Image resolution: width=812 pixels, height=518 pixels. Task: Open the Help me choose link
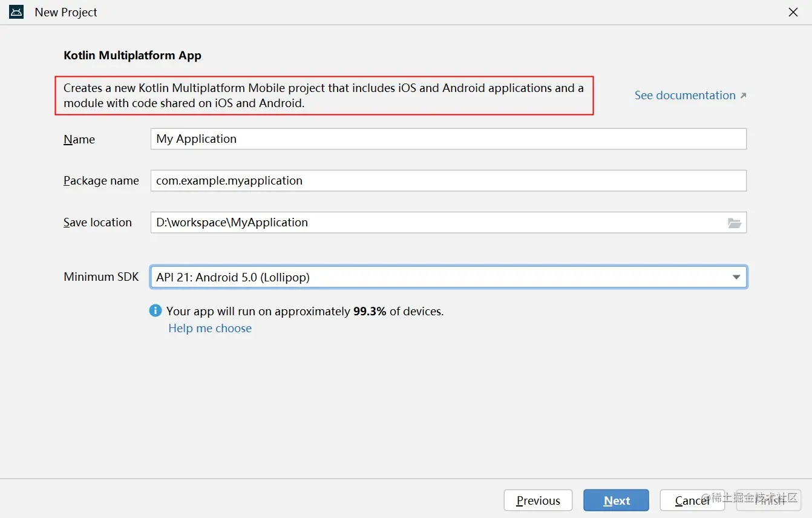pyautogui.click(x=210, y=329)
